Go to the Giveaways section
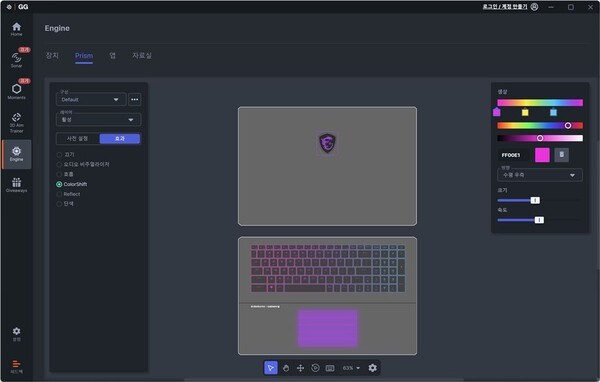Image resolution: width=600 pixels, height=382 pixels. 16,184
